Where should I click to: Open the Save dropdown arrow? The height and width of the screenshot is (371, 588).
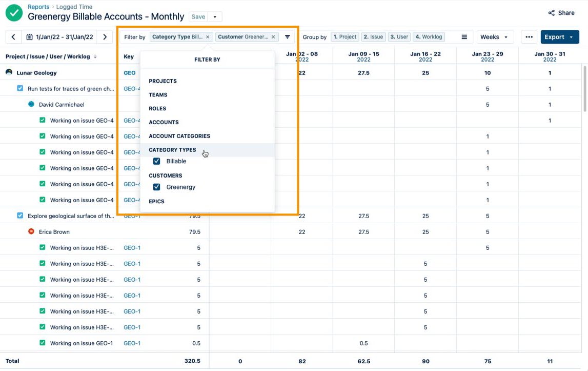tap(216, 16)
